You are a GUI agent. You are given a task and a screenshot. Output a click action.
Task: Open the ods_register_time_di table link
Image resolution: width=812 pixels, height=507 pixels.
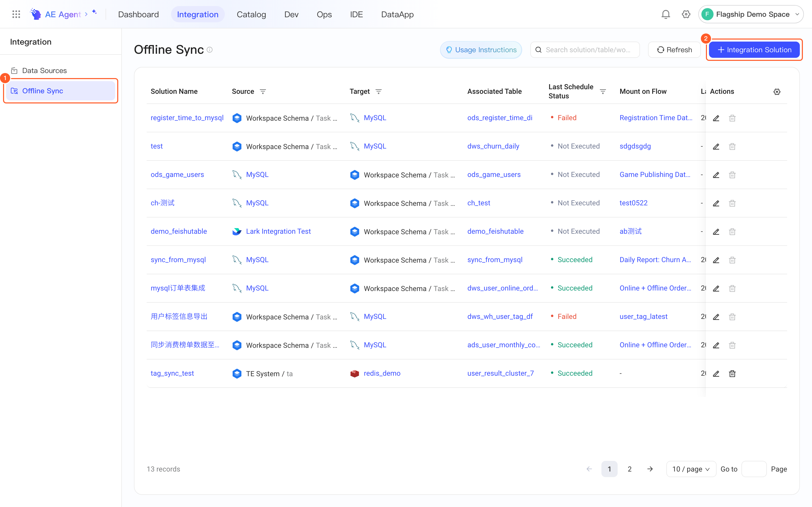pos(500,118)
